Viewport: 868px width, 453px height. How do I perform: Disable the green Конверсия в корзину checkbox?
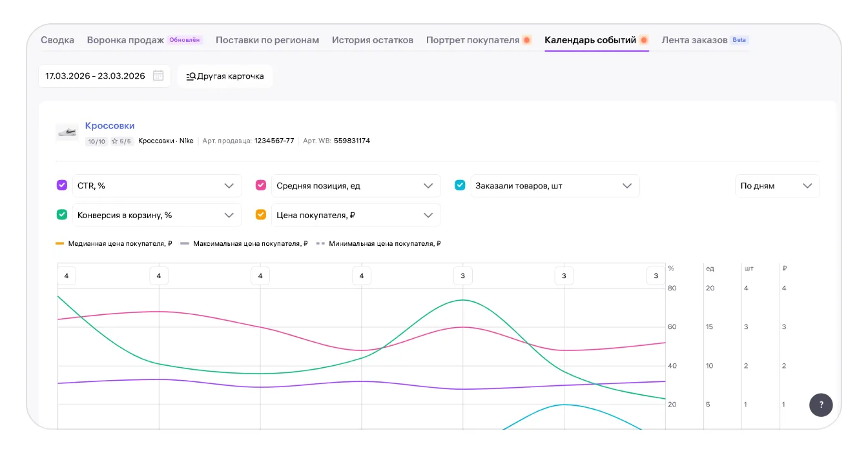coord(62,215)
